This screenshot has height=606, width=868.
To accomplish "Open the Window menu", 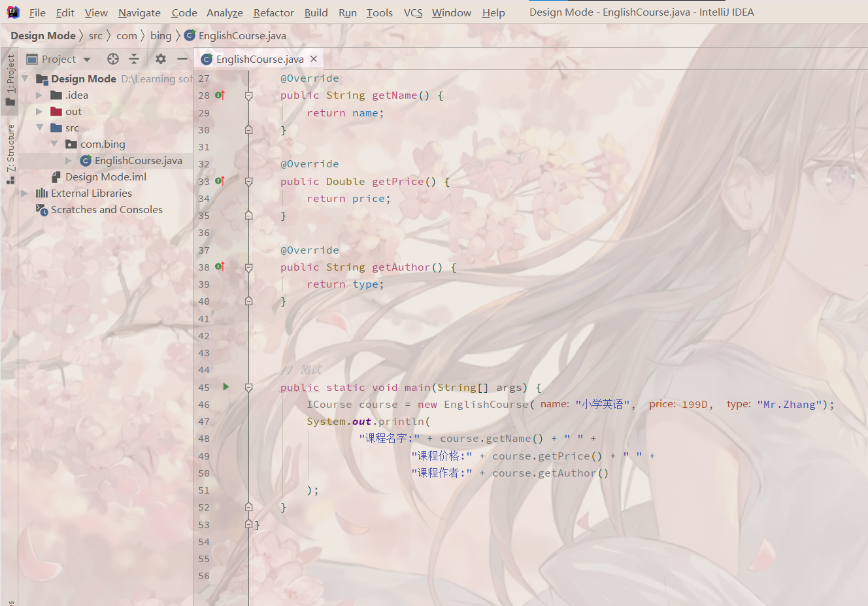I will point(452,12).
